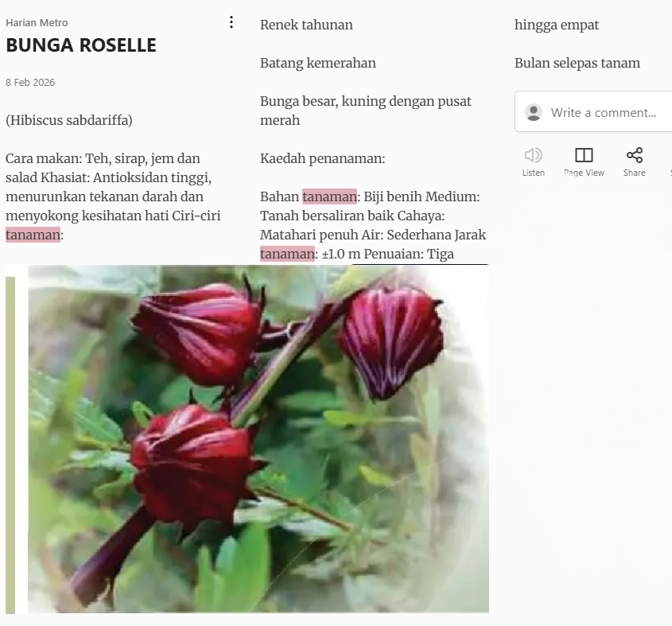672x626 pixels.
Task: Click the Bulan selepas tanam paragraph
Action: click(x=577, y=63)
